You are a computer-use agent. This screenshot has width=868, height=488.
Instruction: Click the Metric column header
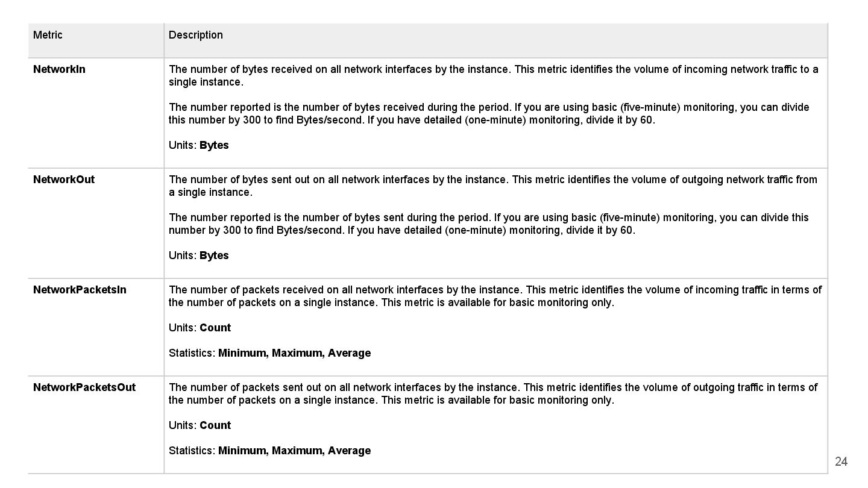click(x=48, y=35)
